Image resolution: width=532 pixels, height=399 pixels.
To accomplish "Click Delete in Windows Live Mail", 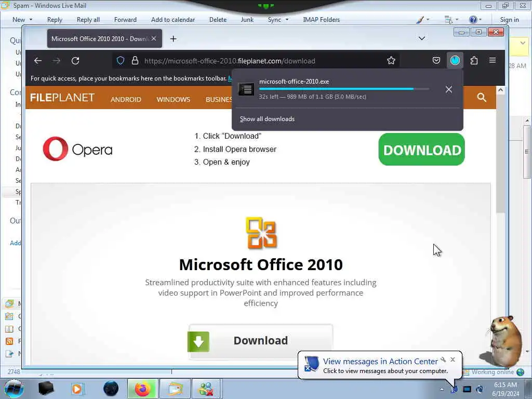I will [218, 20].
